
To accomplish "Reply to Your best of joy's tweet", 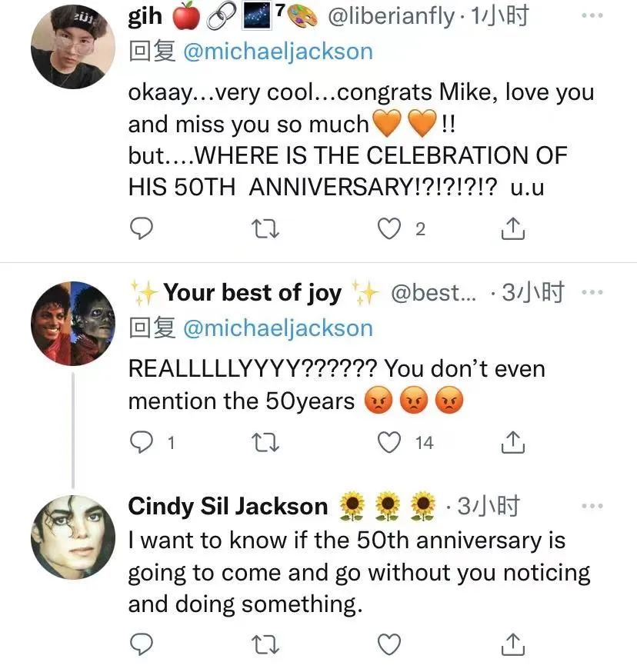I will tap(141, 442).
